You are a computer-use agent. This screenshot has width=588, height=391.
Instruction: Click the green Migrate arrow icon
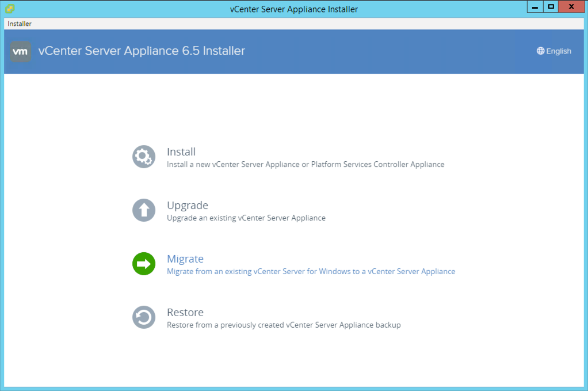click(x=144, y=264)
